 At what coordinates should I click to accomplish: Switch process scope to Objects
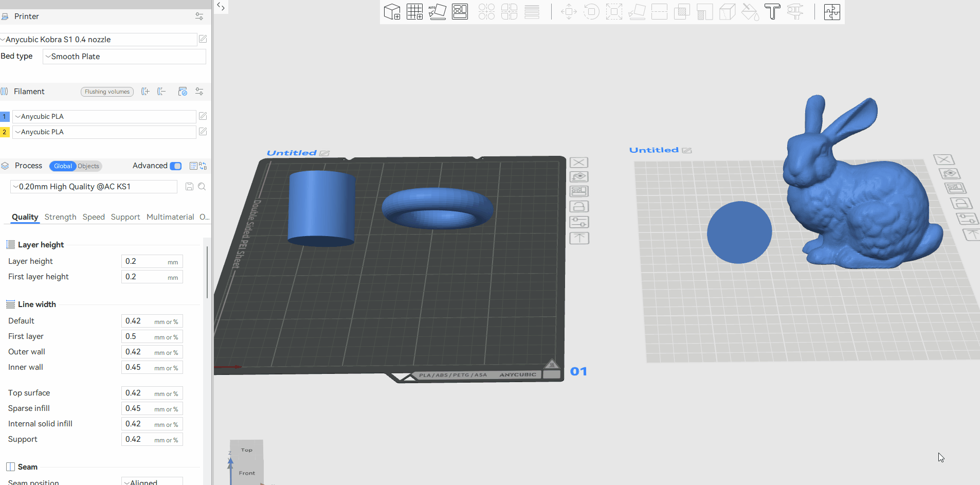[88, 166]
